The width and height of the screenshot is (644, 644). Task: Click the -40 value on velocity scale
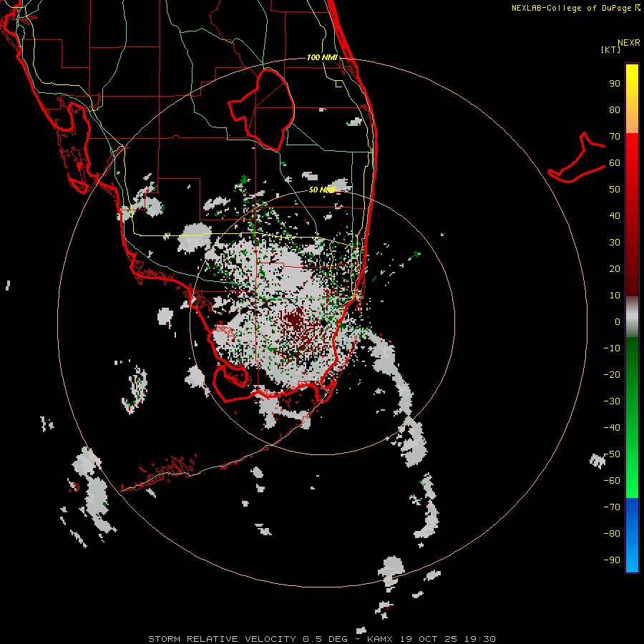coord(612,428)
